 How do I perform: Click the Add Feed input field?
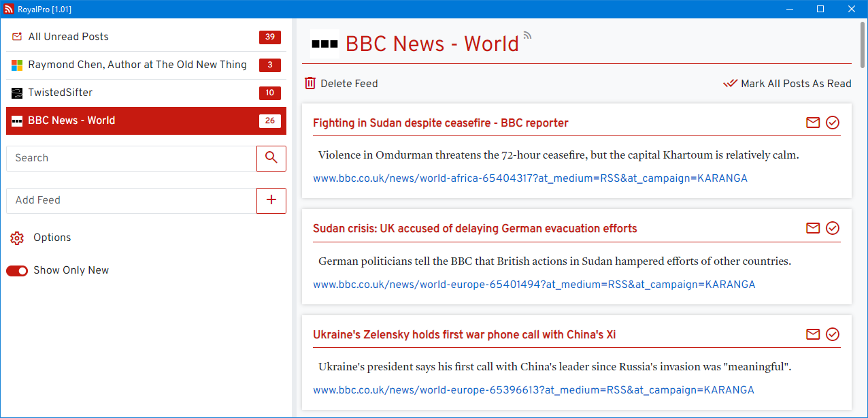tap(131, 200)
